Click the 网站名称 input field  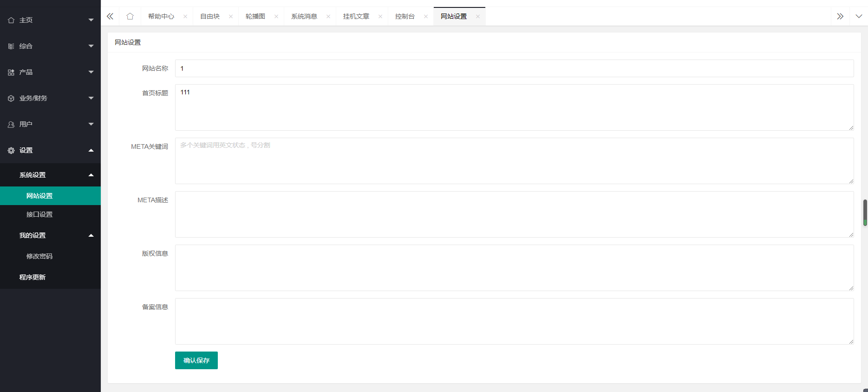514,68
